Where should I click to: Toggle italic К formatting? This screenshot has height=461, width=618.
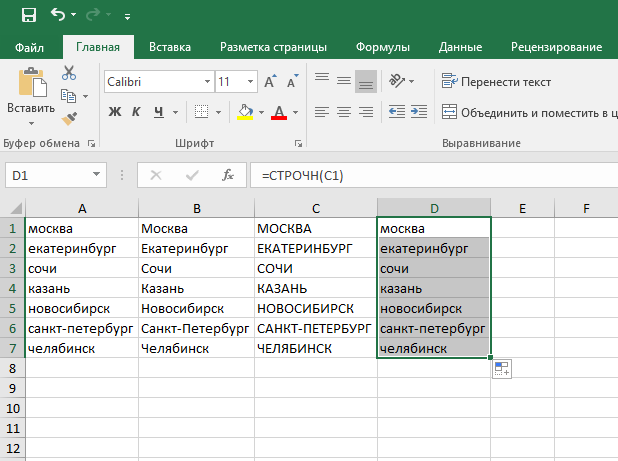pyautogui.click(x=136, y=112)
